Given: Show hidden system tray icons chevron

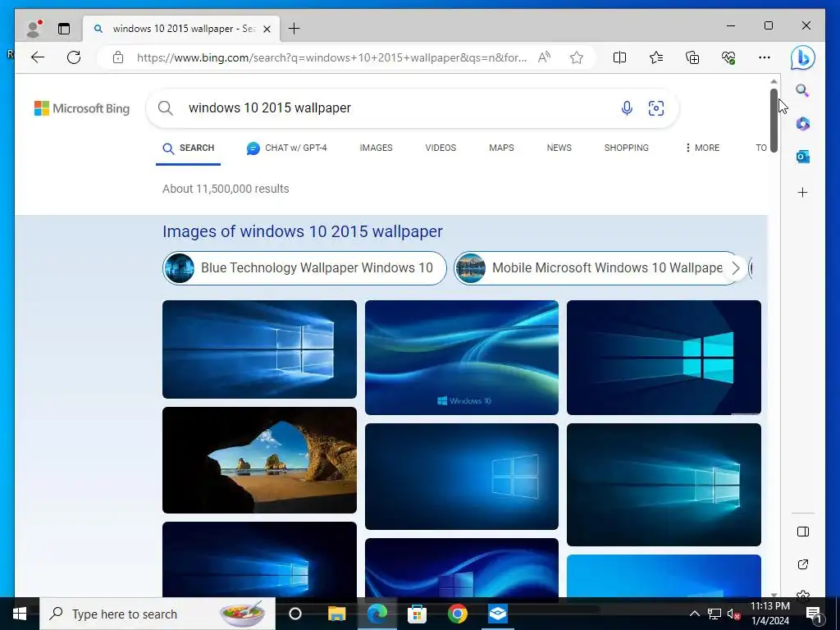Looking at the screenshot, I should pyautogui.click(x=694, y=614).
